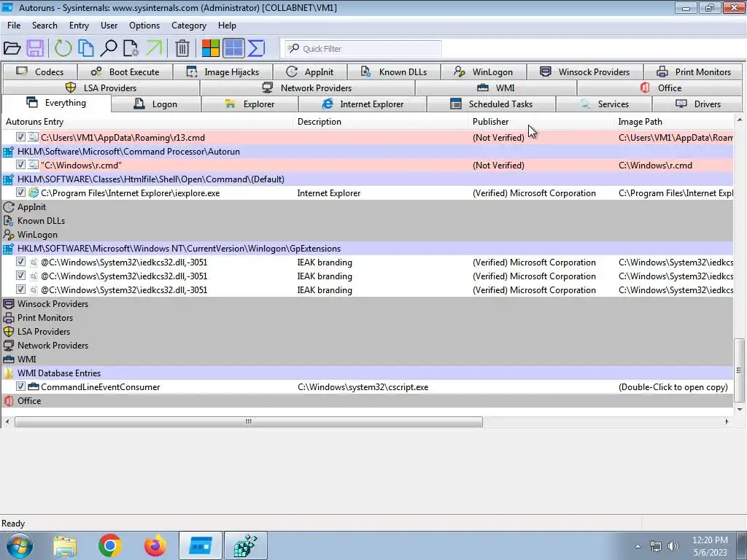
Task: Click the vertical scrollbar thumb
Action: point(739,370)
